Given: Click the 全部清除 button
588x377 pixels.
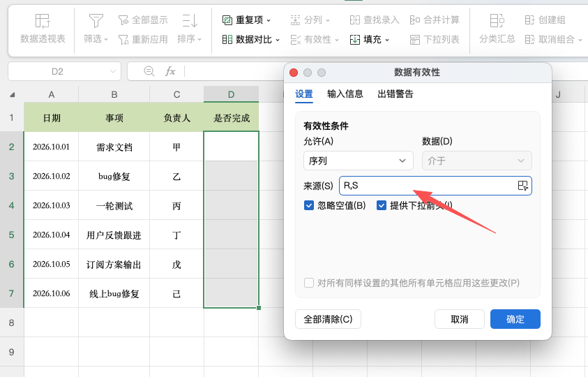Looking at the screenshot, I should coord(328,319).
